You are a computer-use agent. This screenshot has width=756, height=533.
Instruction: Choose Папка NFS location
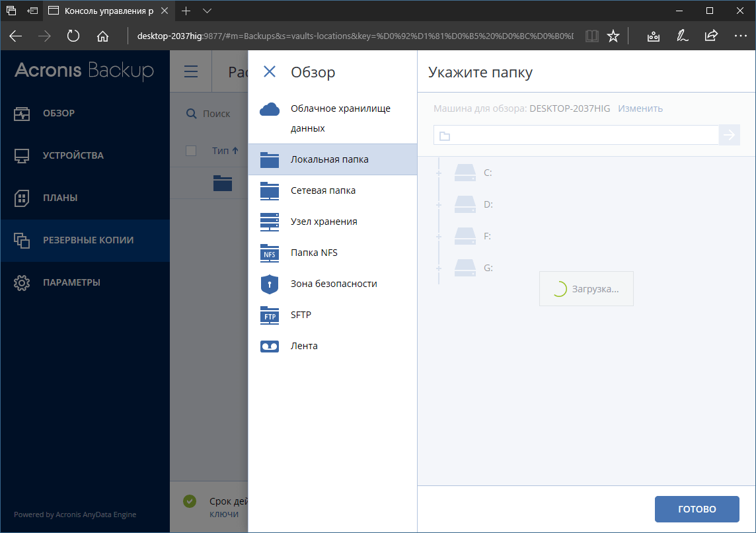[332, 253]
